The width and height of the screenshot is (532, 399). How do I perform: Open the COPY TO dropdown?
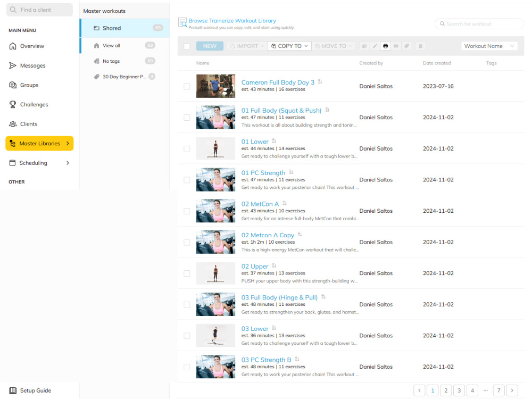pos(289,46)
